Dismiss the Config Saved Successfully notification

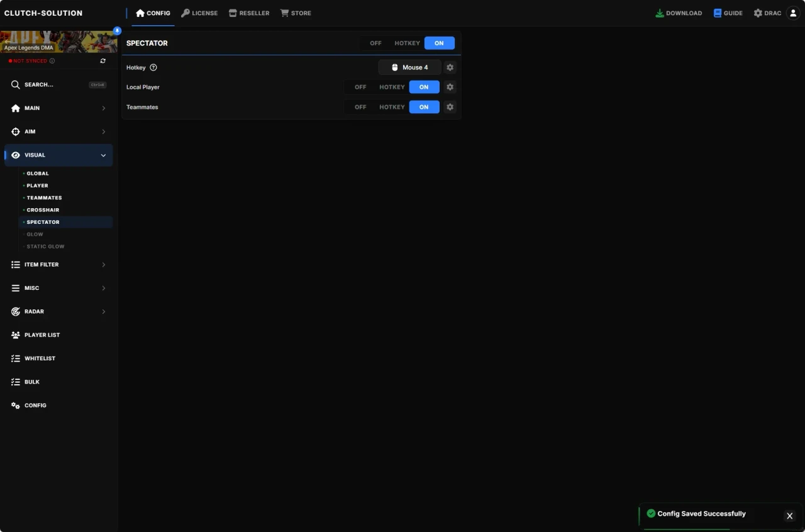tap(789, 516)
